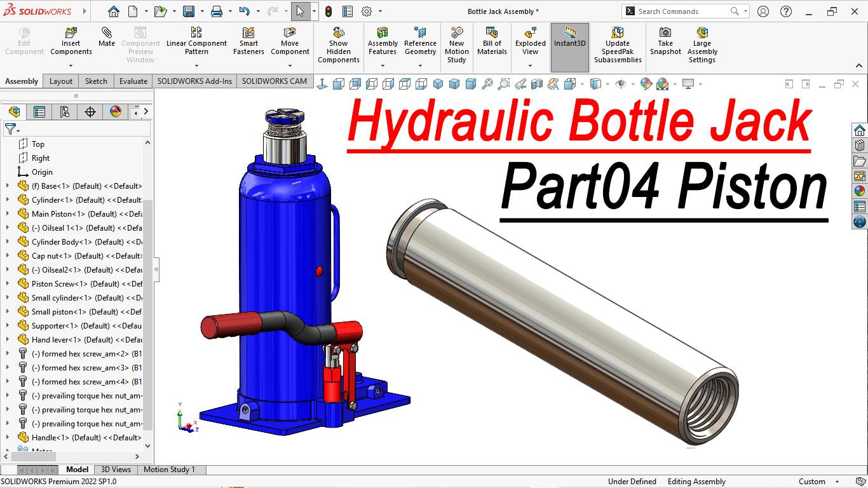Viewport: 868px width, 488px height.
Task: Start a New Motion Study
Action: 457,45
